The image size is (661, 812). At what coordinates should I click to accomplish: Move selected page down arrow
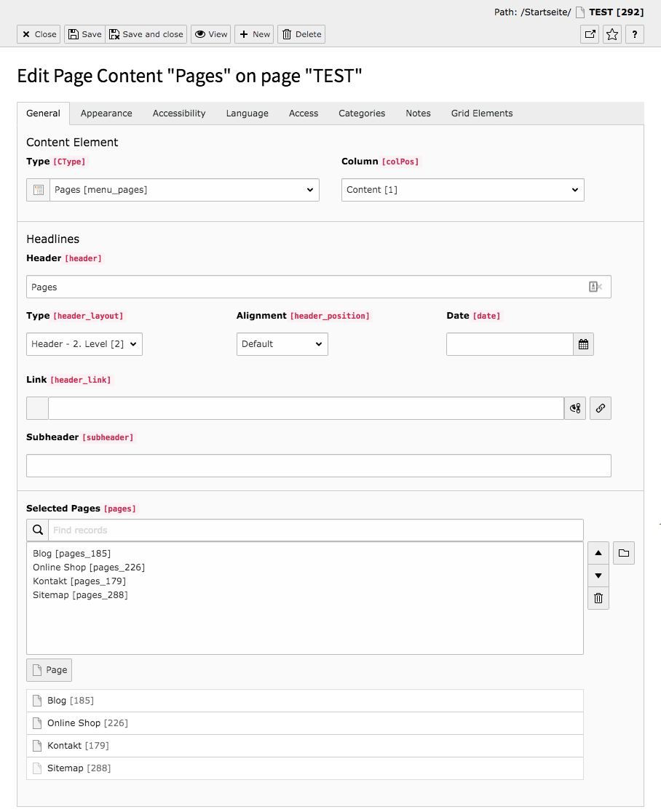pyautogui.click(x=598, y=576)
